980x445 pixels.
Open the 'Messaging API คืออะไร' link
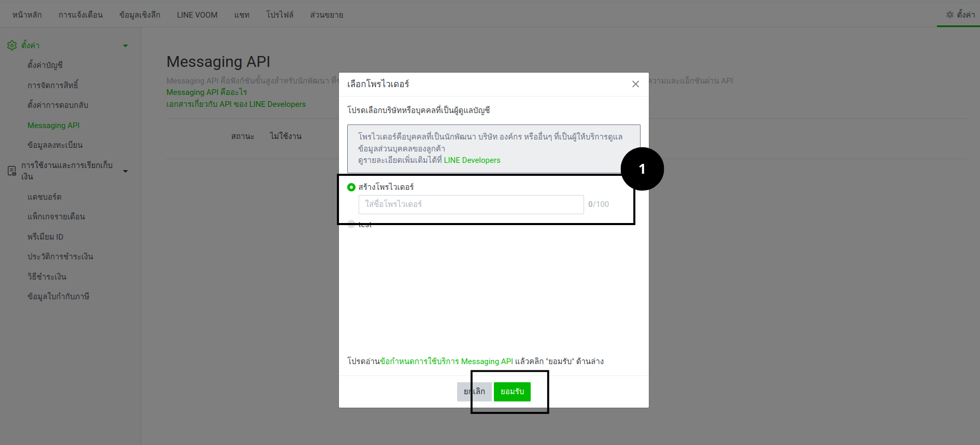(207, 92)
